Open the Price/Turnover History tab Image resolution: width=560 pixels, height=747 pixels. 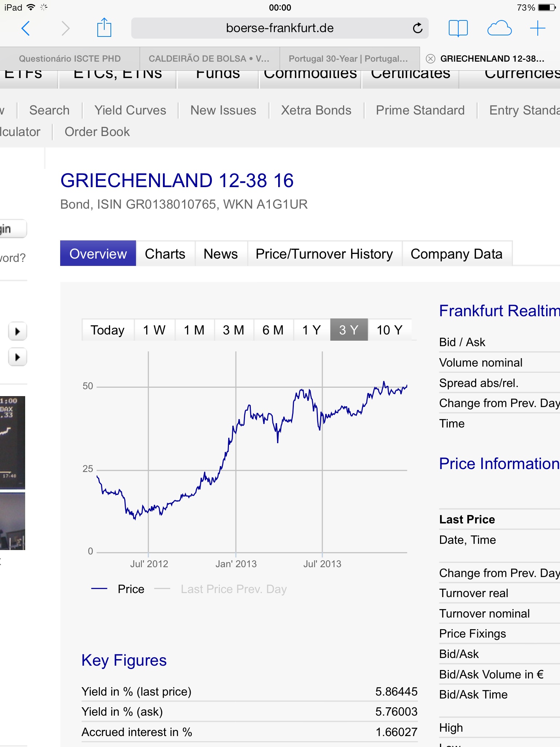324,254
